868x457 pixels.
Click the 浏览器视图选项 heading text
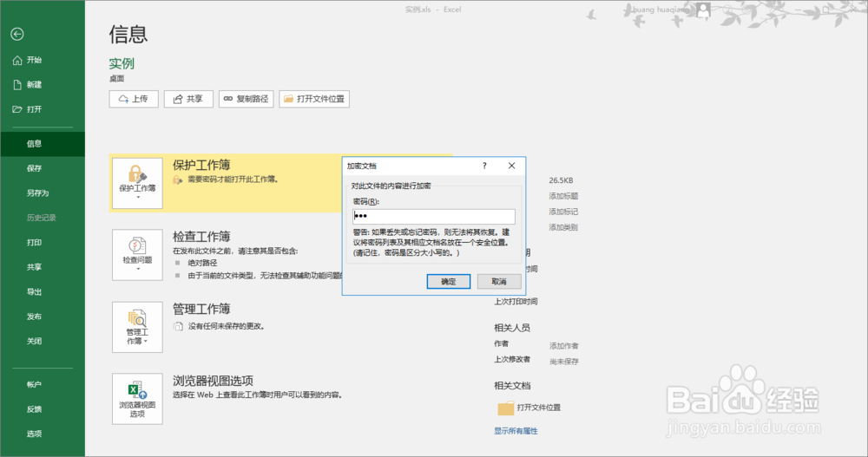tap(214, 381)
